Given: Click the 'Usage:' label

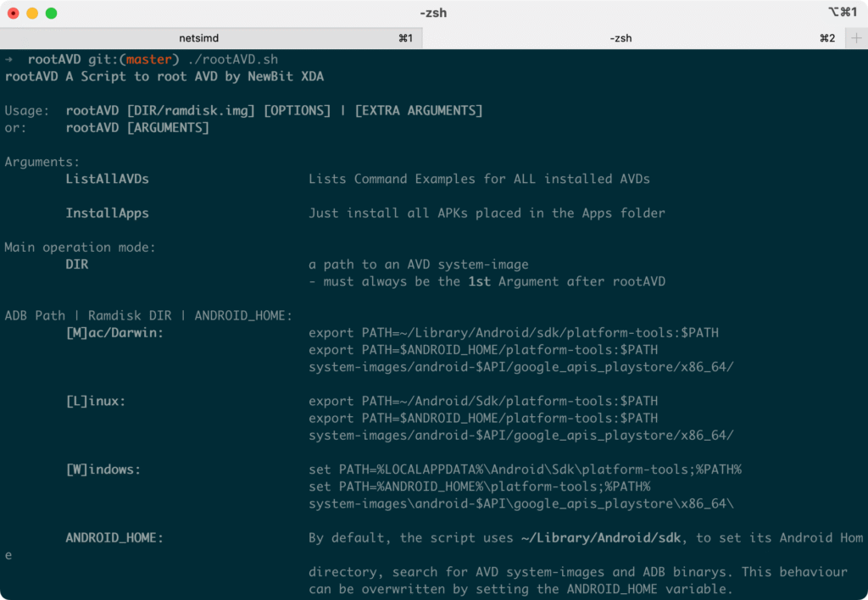Looking at the screenshot, I should (x=26, y=111).
